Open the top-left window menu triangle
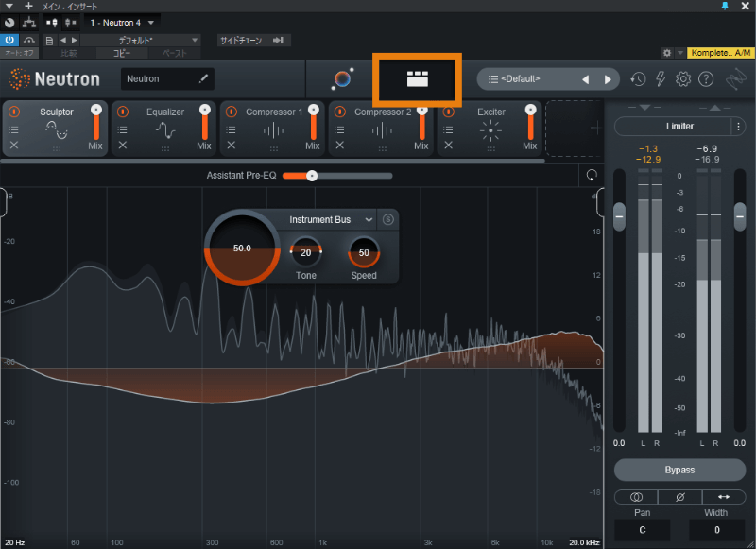The height and width of the screenshot is (549, 756). pos(9,6)
